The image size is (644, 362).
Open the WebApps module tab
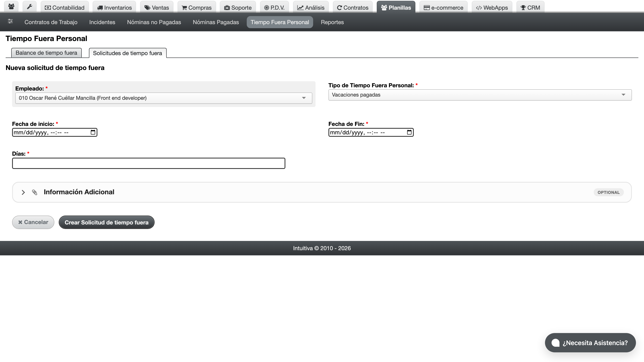click(x=492, y=7)
